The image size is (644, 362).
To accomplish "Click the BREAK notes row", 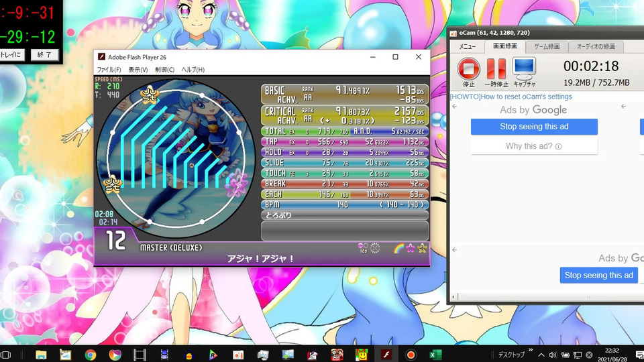I will 345,184.
